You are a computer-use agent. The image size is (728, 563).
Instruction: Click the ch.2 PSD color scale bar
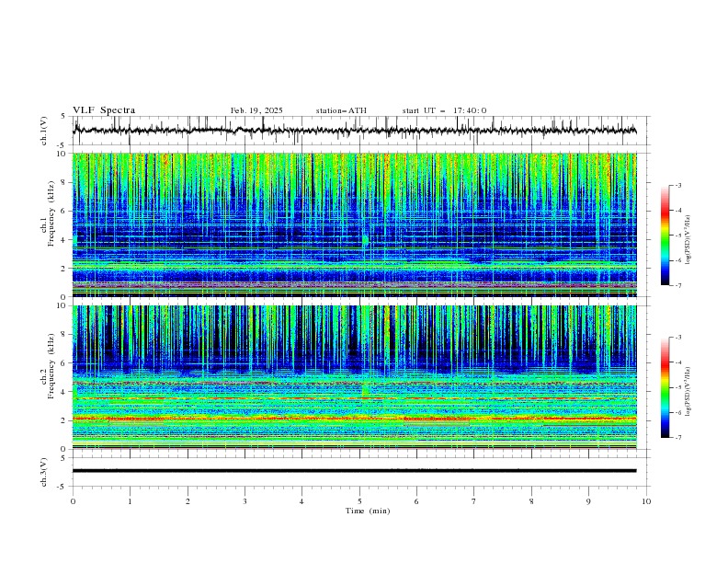[665, 387]
